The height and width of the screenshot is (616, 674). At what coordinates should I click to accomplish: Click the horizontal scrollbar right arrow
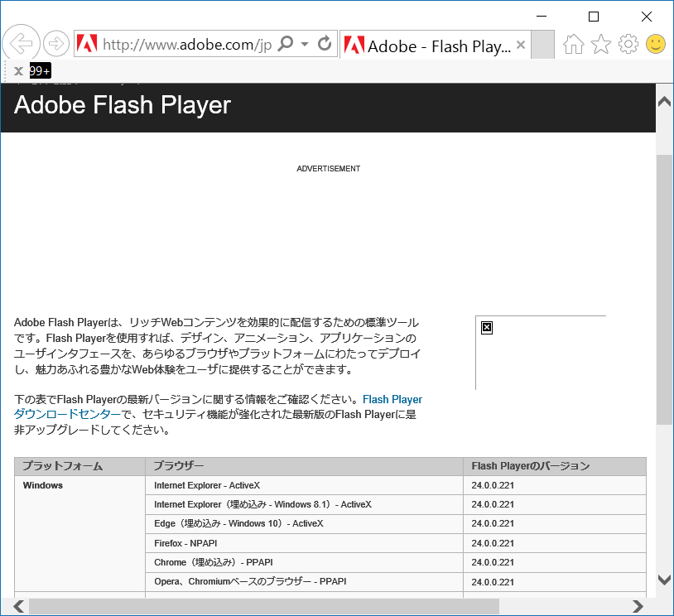(638, 607)
